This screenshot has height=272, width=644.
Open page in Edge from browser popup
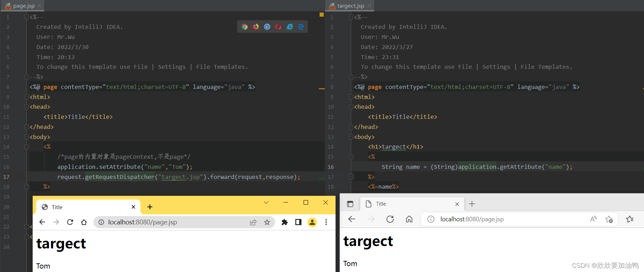pos(301,27)
